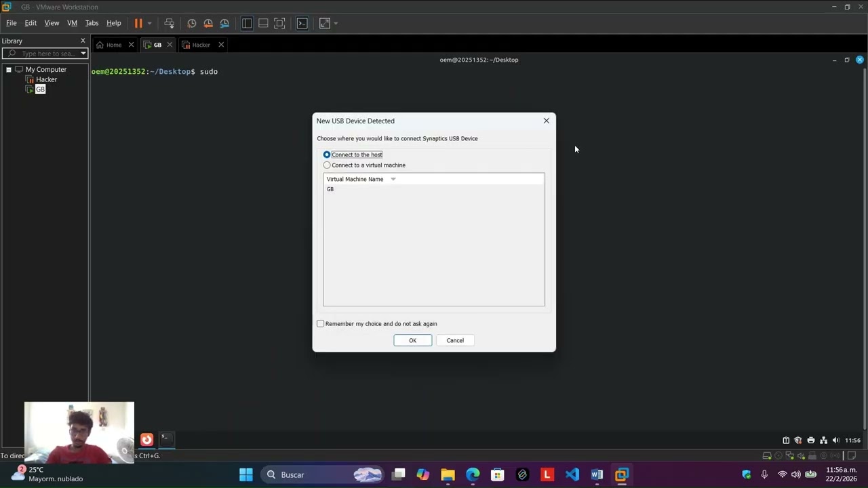Open the snapshot manager icon

[x=224, y=23]
